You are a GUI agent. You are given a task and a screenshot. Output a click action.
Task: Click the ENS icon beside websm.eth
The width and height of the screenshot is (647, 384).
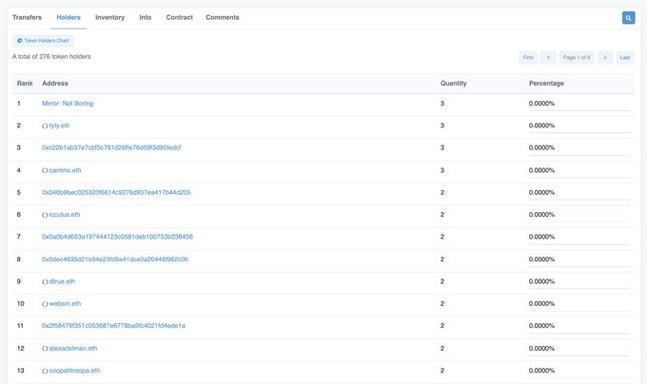(x=45, y=304)
